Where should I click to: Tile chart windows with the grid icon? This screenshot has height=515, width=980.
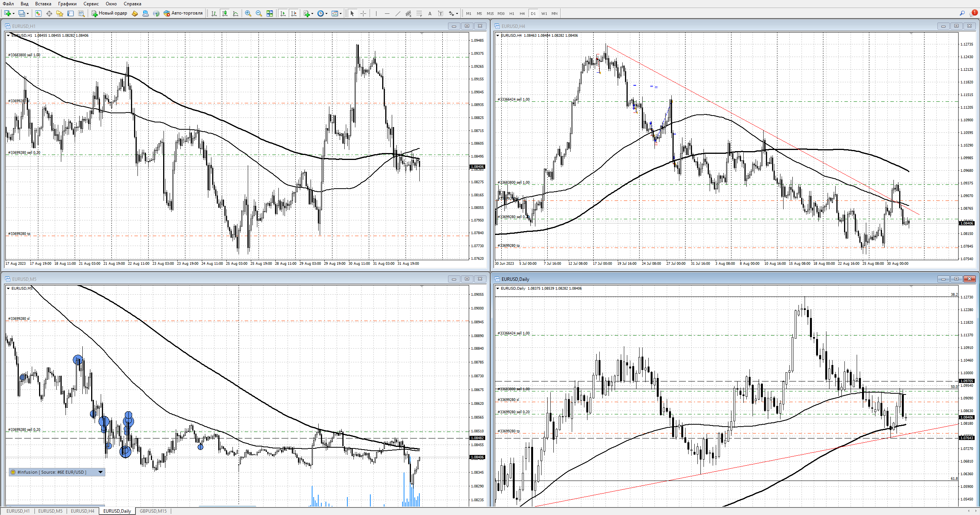pos(270,13)
